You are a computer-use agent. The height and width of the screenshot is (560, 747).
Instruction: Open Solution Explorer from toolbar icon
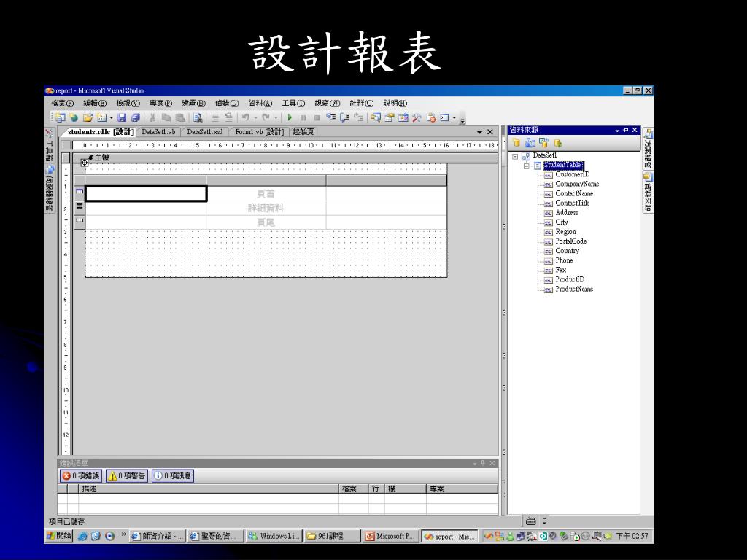pos(376,117)
